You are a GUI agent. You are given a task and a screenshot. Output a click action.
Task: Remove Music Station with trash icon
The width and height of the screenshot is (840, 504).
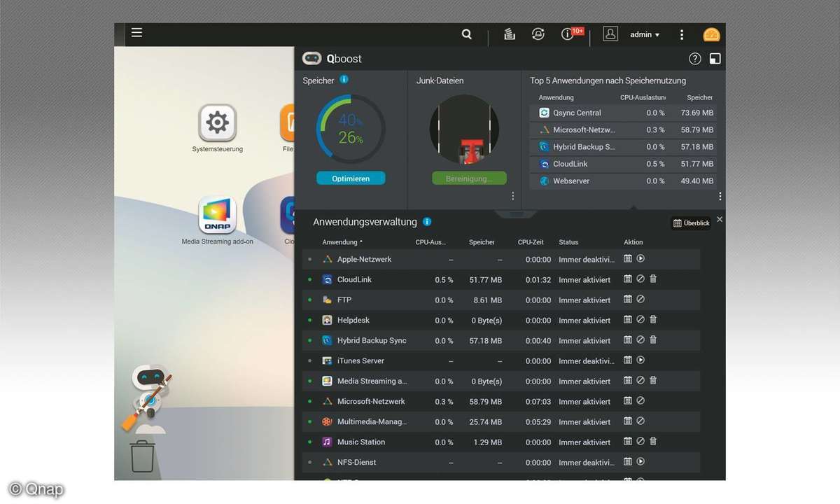(653, 442)
